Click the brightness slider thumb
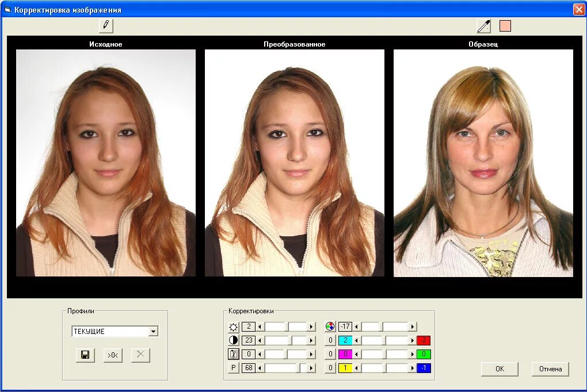587x392 pixels. (x=287, y=326)
